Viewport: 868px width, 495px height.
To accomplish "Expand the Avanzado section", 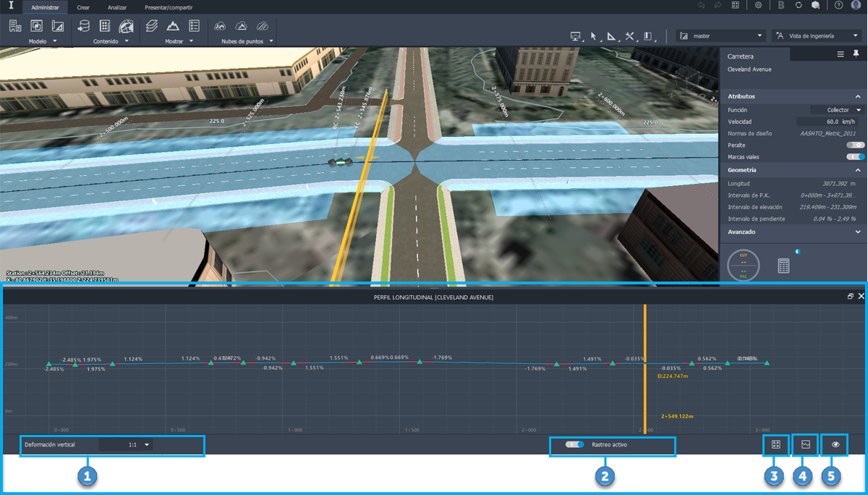I will click(858, 232).
